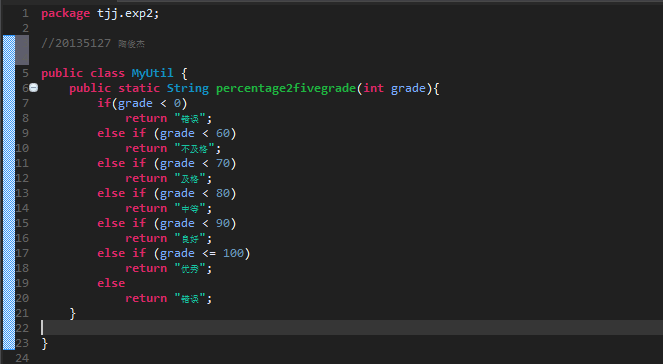Click the value 100 in condition
Image resolution: width=663 pixels, height=364 pixels.
pos(233,253)
